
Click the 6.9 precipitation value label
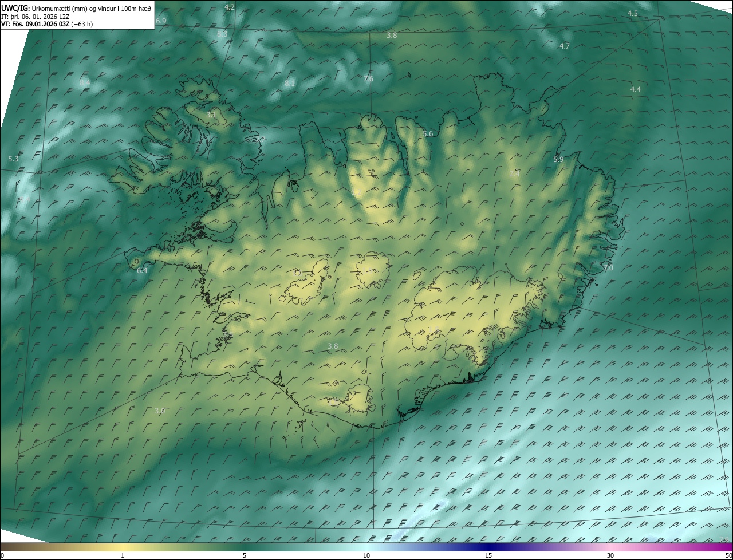(x=161, y=21)
